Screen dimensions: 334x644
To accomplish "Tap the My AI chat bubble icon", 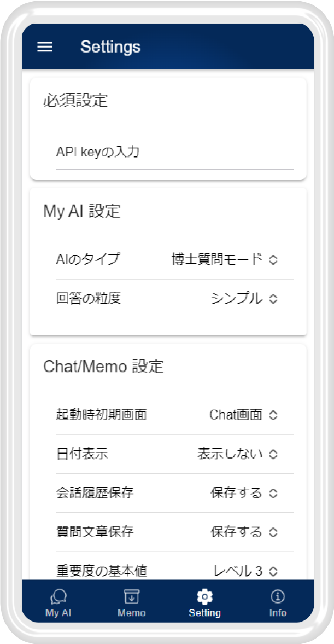I will 58,596.
